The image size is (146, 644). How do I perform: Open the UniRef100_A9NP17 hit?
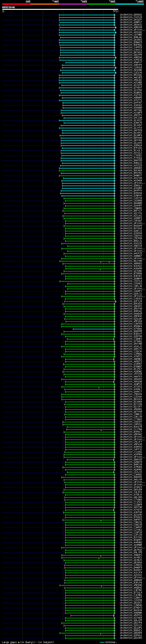(131, 22)
